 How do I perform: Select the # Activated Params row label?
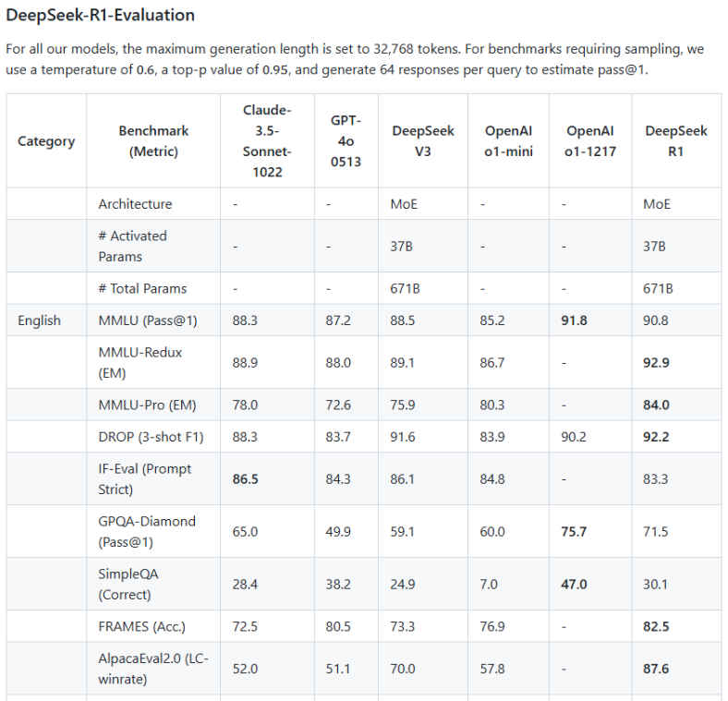click(x=132, y=246)
